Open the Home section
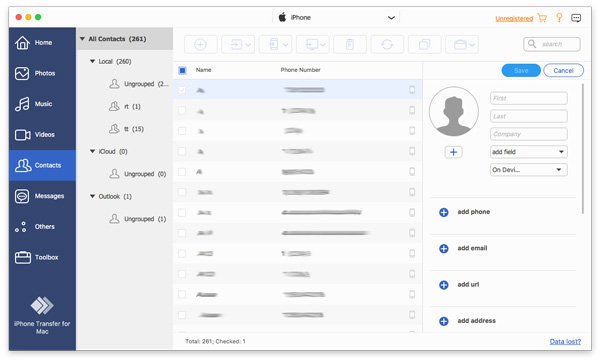 pos(42,42)
